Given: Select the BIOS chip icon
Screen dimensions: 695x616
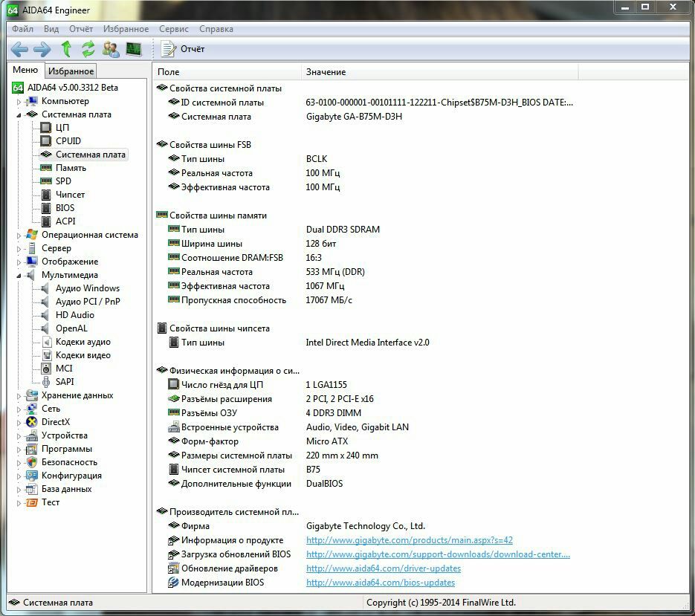Looking at the screenshot, I should pos(45,208).
